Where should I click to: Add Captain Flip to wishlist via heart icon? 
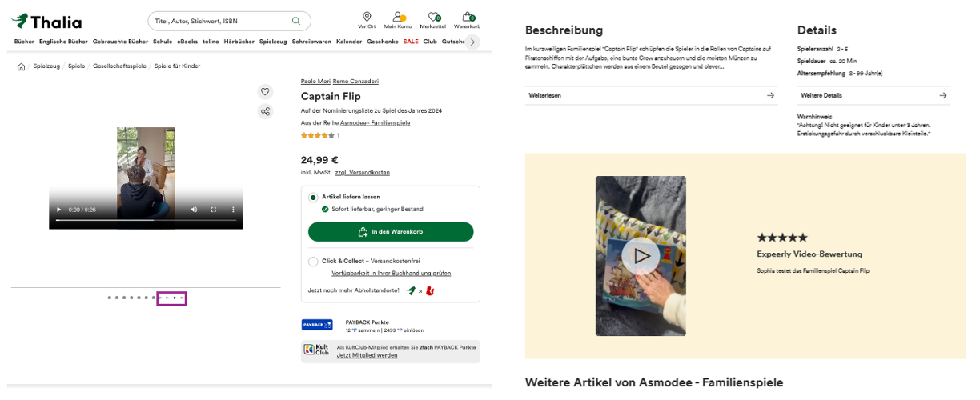coord(265,91)
